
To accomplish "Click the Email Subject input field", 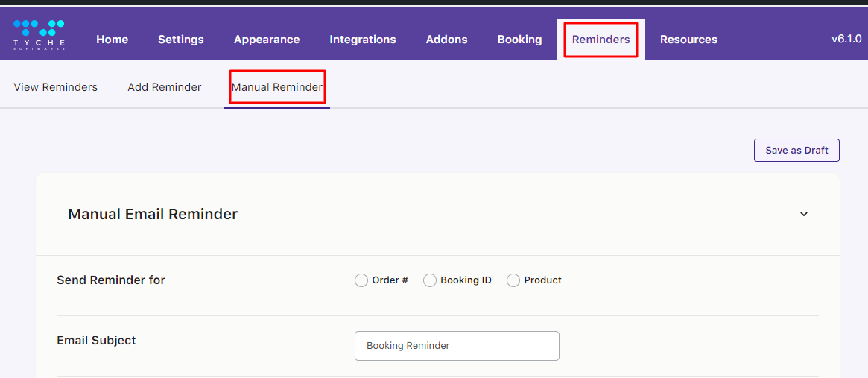I will coord(457,346).
